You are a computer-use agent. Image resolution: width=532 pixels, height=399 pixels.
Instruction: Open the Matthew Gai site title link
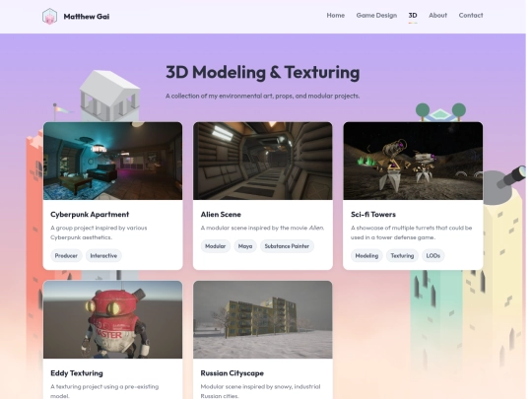tap(86, 17)
